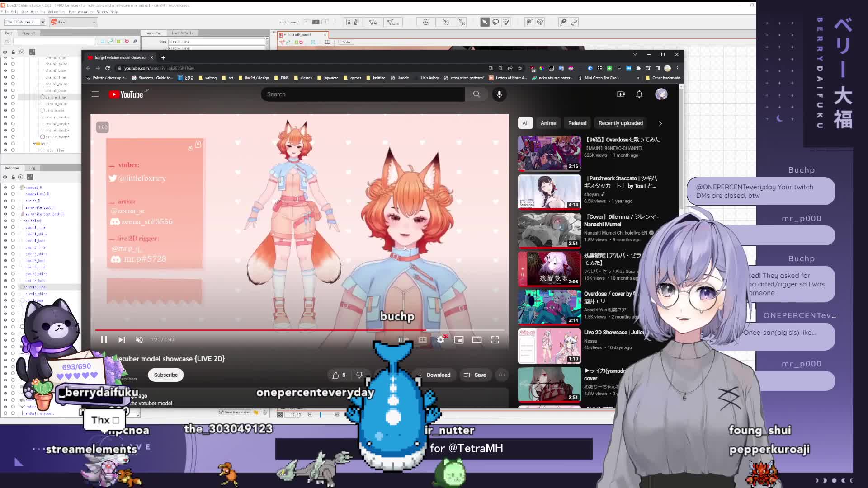The width and height of the screenshot is (868, 488).
Task: Toggle subtitles on the video player
Action: (x=423, y=340)
